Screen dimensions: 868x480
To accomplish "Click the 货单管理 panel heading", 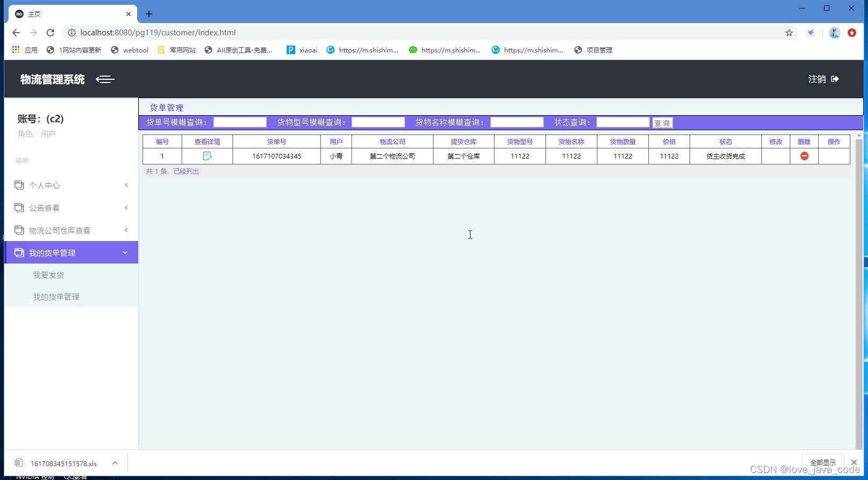I will pos(166,108).
